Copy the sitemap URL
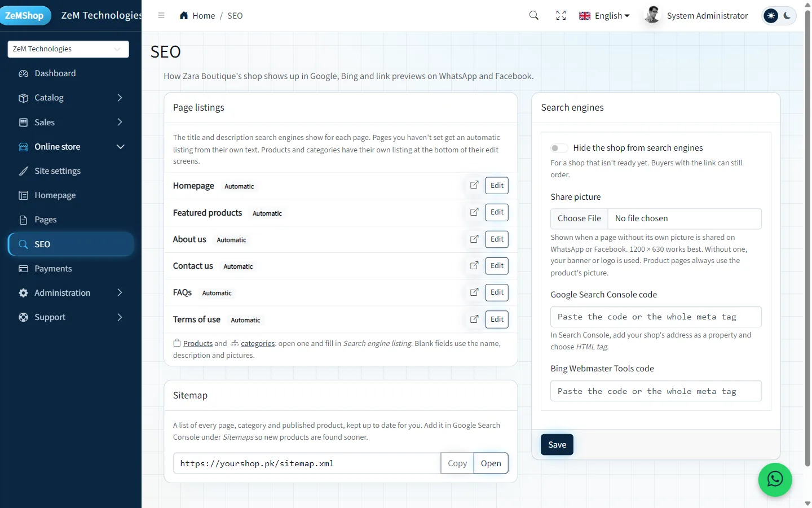The width and height of the screenshot is (812, 508). tap(457, 463)
